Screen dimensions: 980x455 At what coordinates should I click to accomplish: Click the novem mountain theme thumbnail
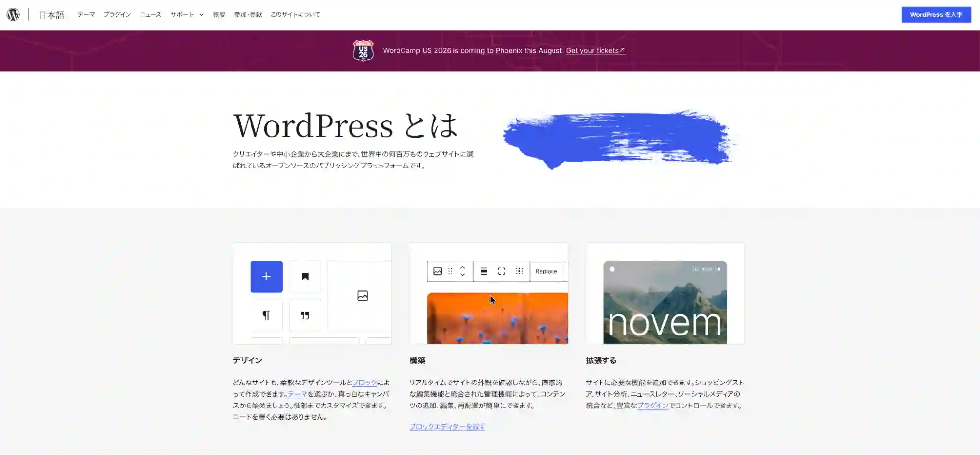click(x=665, y=302)
